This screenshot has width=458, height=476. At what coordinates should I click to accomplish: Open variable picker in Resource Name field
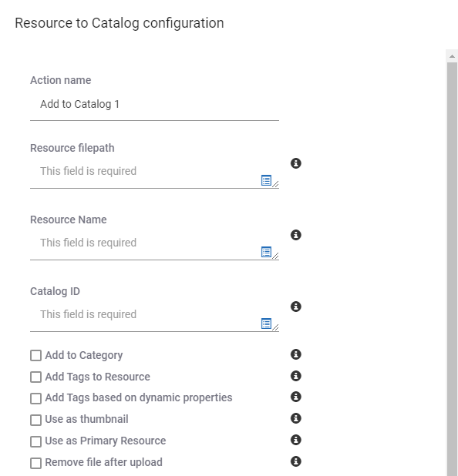[266, 252]
